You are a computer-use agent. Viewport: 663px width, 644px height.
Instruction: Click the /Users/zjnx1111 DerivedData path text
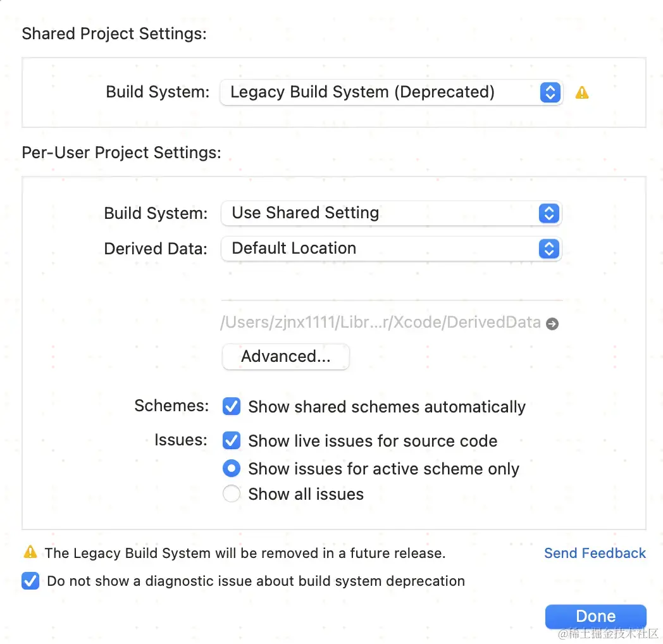coord(380,322)
